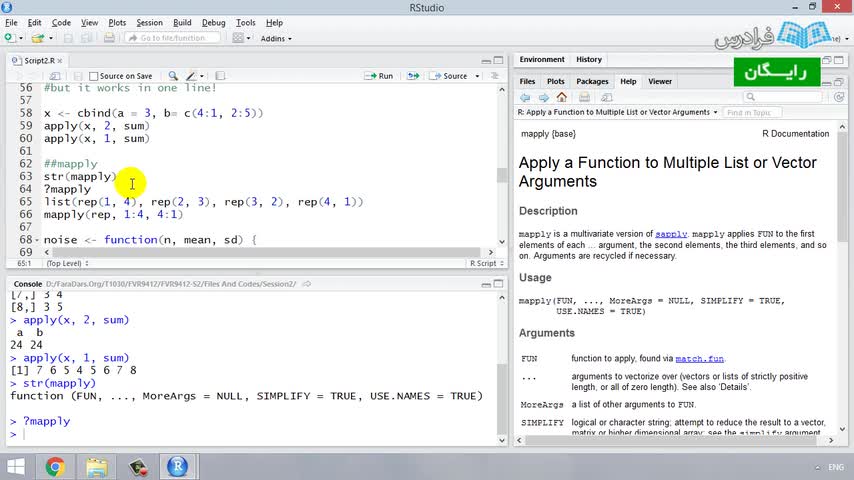Open the code tools wand icon
The height and width of the screenshot is (480, 854).
click(191, 76)
